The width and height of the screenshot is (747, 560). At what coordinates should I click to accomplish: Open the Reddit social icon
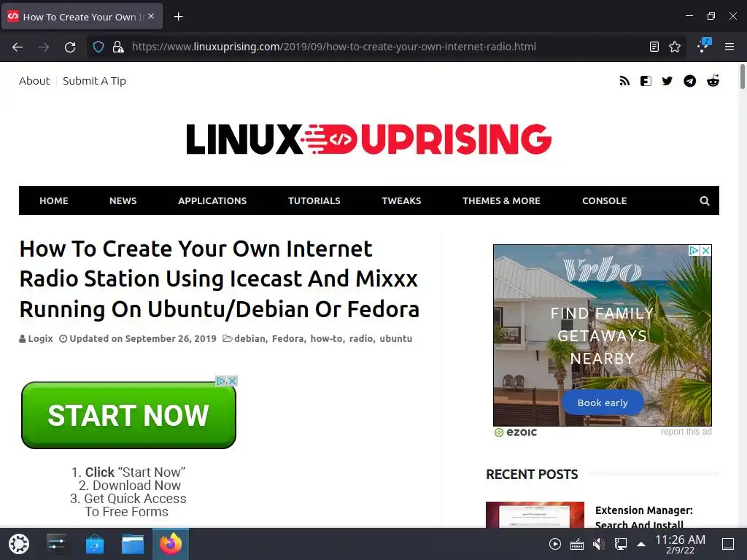tap(713, 81)
